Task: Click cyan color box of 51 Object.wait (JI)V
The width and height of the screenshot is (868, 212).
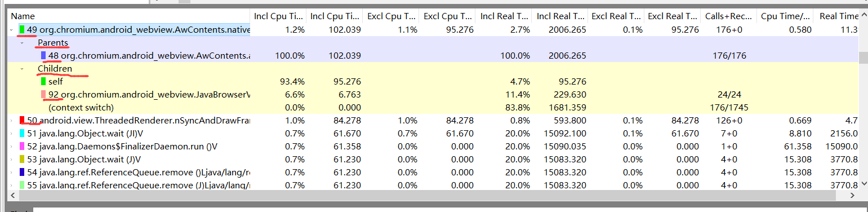Action: 21,134
